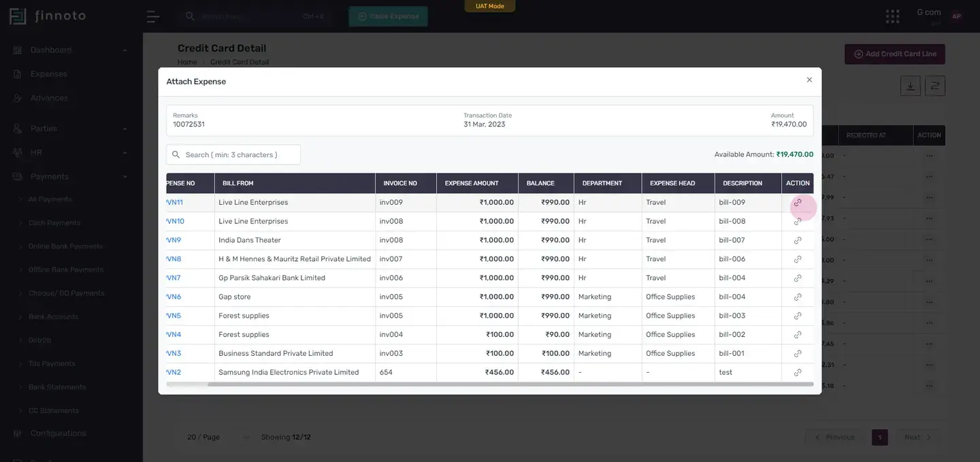Click the horizontal scrollbar of expense table

[x=510, y=384]
